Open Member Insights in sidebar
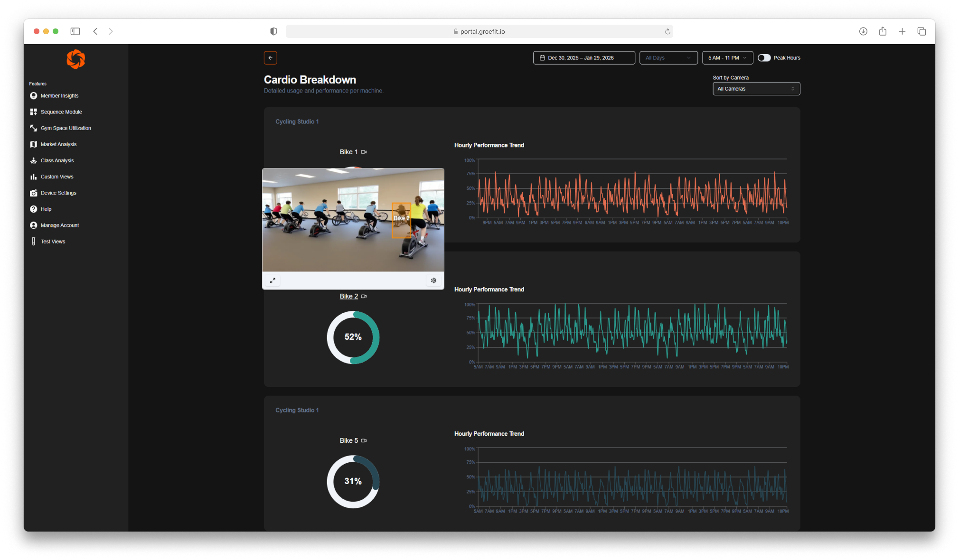Image resolution: width=959 pixels, height=560 pixels. (x=59, y=96)
